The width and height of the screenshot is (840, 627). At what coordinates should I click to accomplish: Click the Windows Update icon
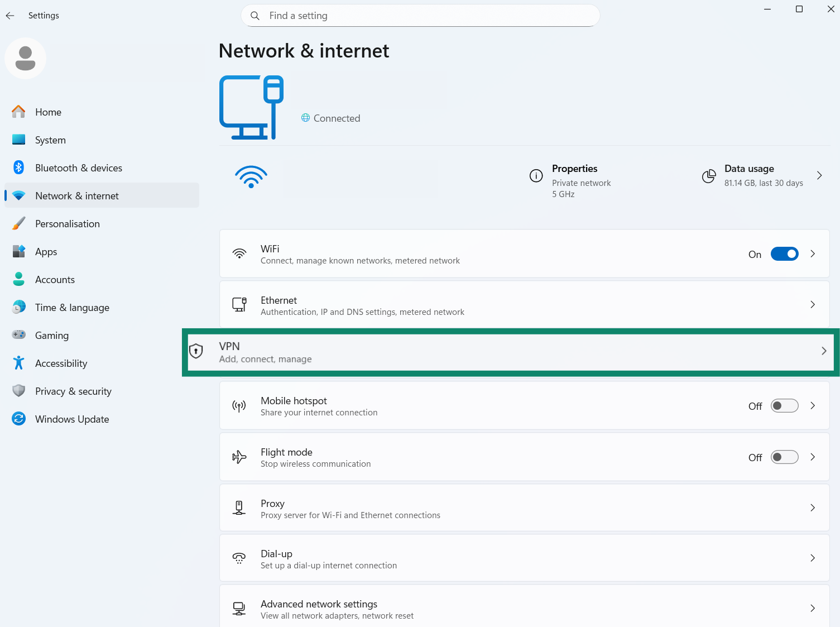[18, 419]
